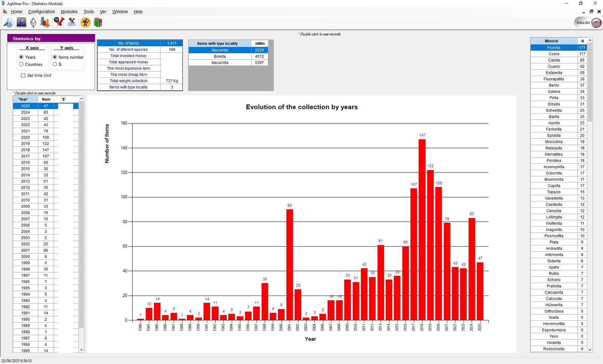Open the bar chart statistics icon

point(45,23)
